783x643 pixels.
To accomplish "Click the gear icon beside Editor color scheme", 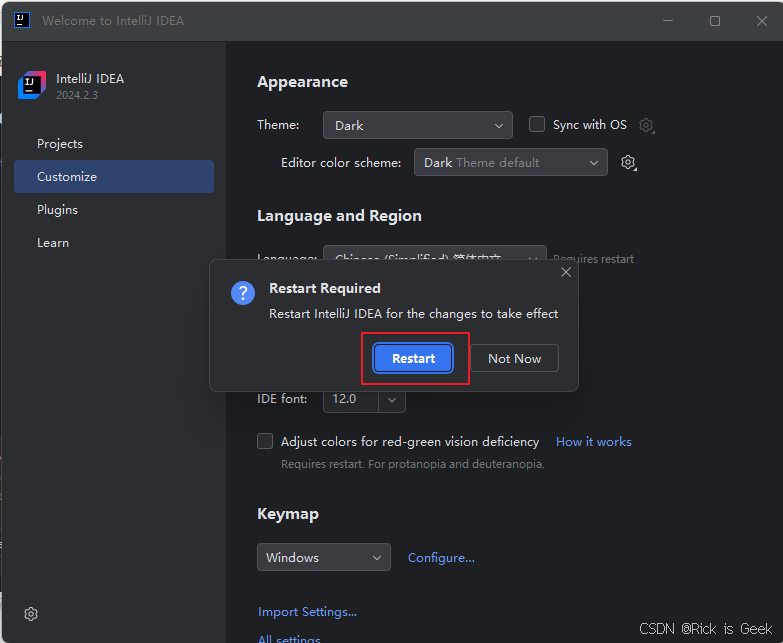I will point(629,163).
